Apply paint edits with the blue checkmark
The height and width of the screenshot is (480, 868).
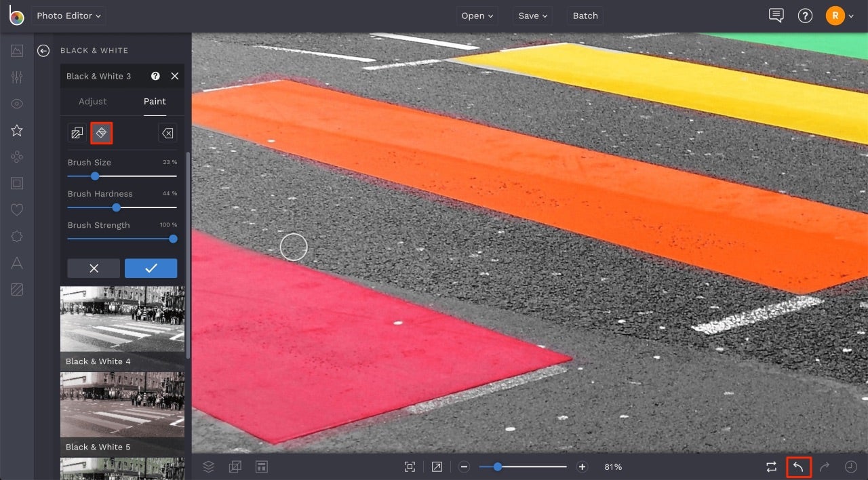151,268
